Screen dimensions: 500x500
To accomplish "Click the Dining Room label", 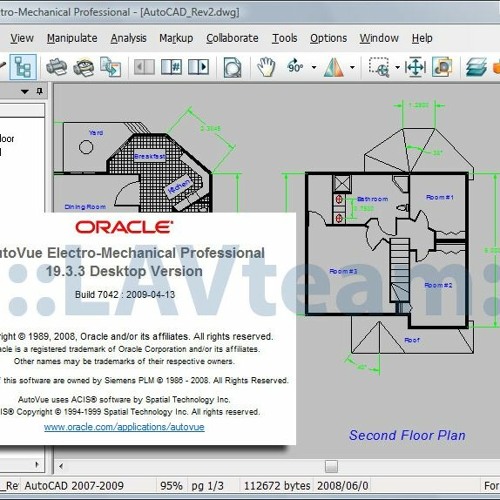I will (x=85, y=207).
